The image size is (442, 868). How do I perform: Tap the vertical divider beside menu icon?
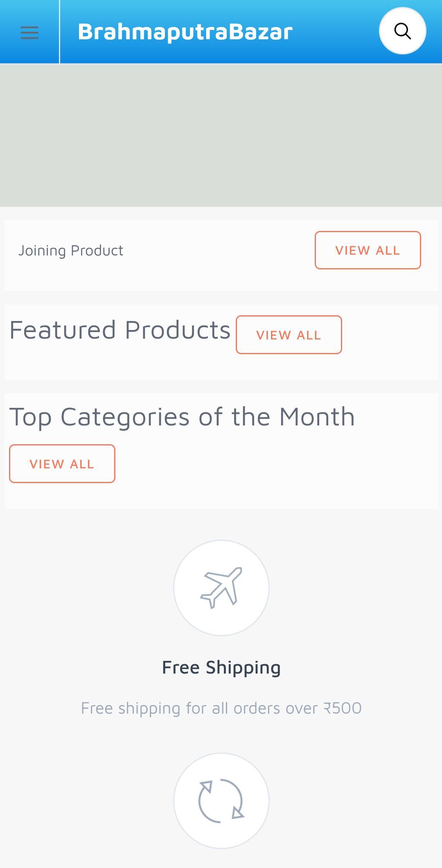[60, 32]
